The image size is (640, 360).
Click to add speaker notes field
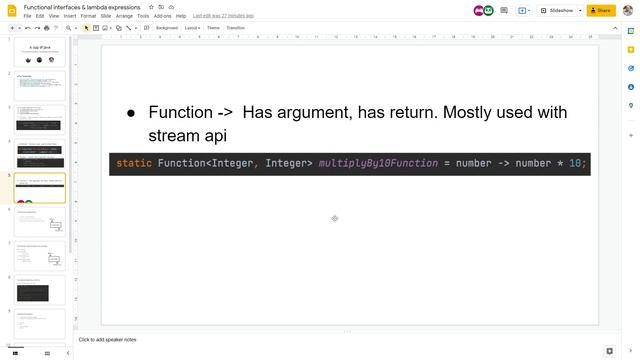pyautogui.click(x=107, y=340)
